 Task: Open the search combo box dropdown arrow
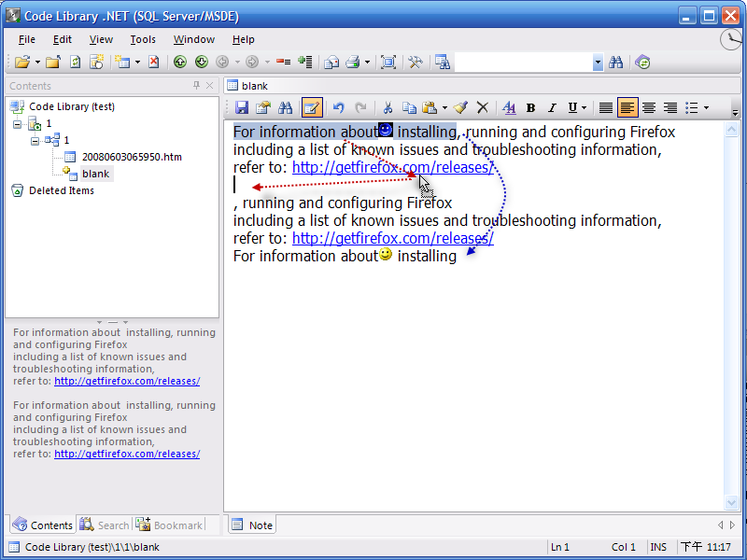598,63
